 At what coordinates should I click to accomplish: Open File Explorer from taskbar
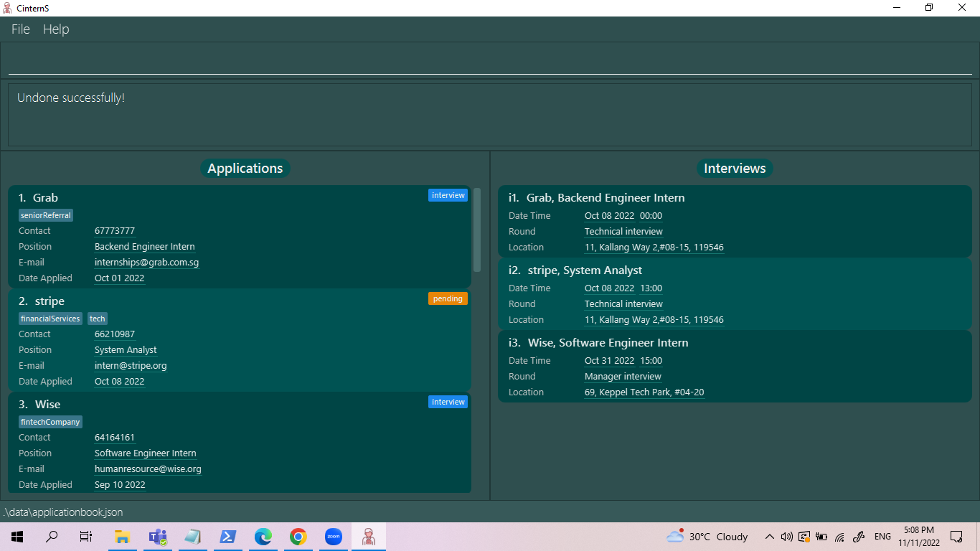point(122,537)
